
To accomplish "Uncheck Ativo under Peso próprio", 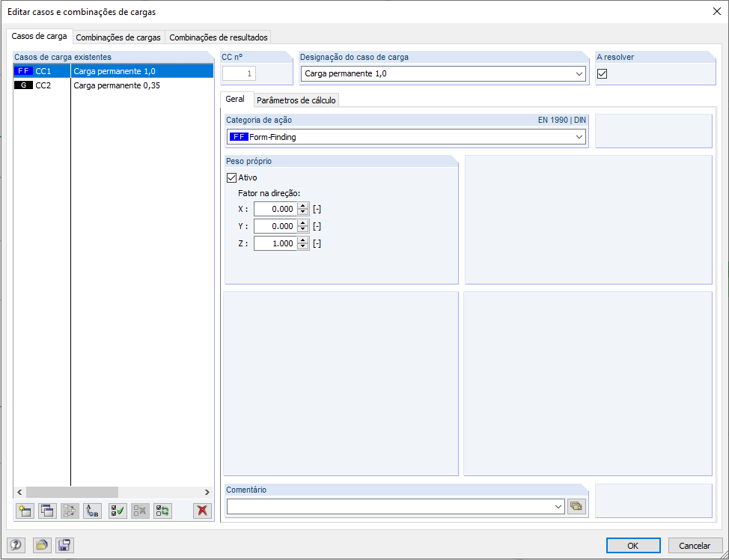I will (231, 177).
